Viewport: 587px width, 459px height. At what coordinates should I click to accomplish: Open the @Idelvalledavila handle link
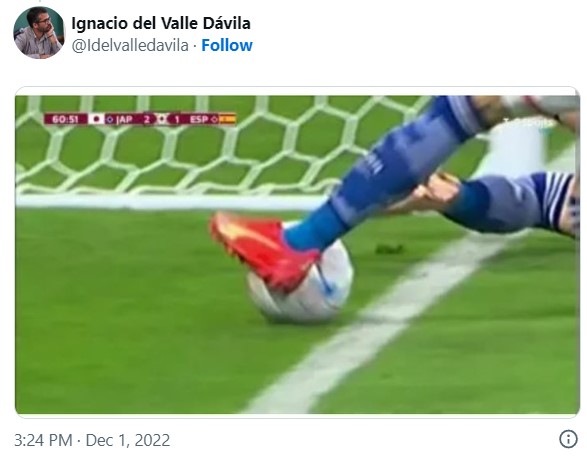[x=130, y=46]
